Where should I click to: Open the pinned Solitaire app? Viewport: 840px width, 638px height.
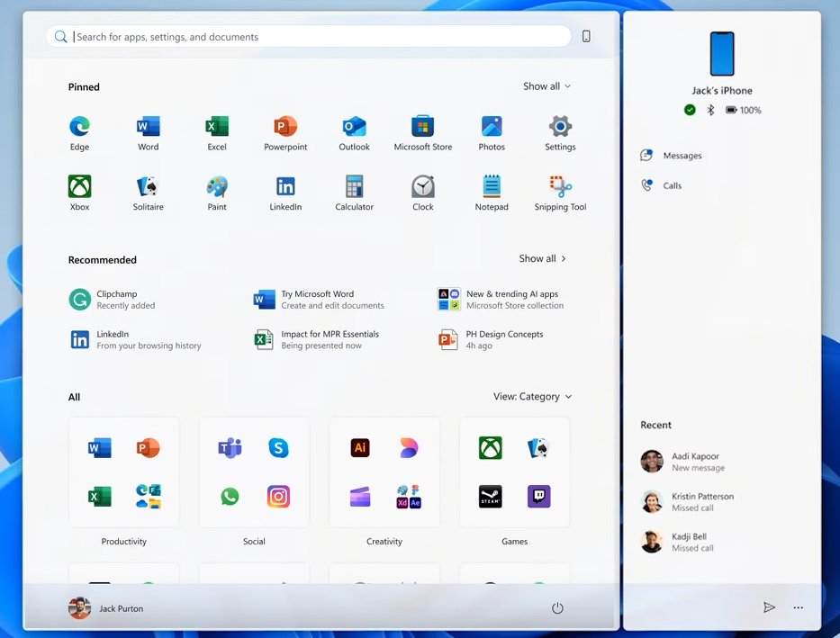click(148, 193)
